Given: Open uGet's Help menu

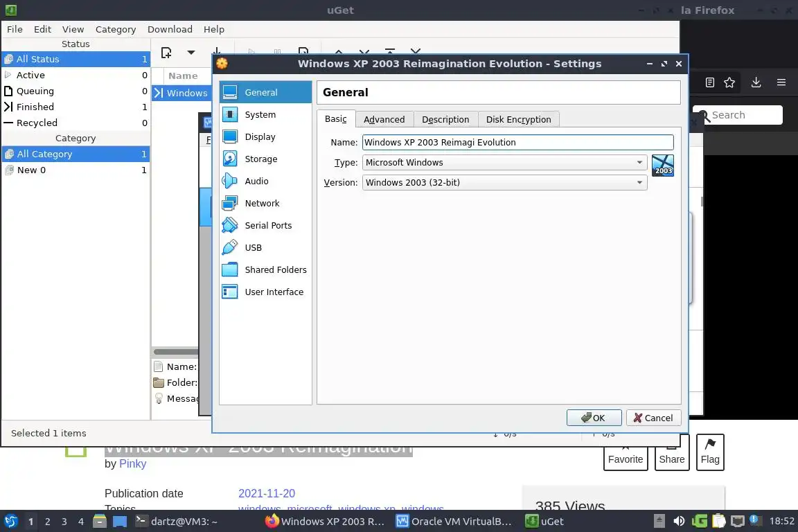Looking at the screenshot, I should pyautogui.click(x=214, y=30).
